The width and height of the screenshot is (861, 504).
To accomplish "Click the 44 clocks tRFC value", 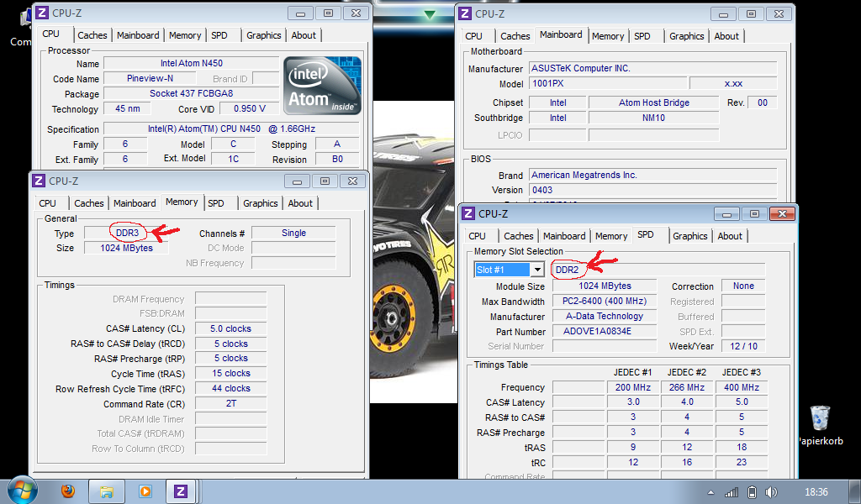I will (x=230, y=388).
